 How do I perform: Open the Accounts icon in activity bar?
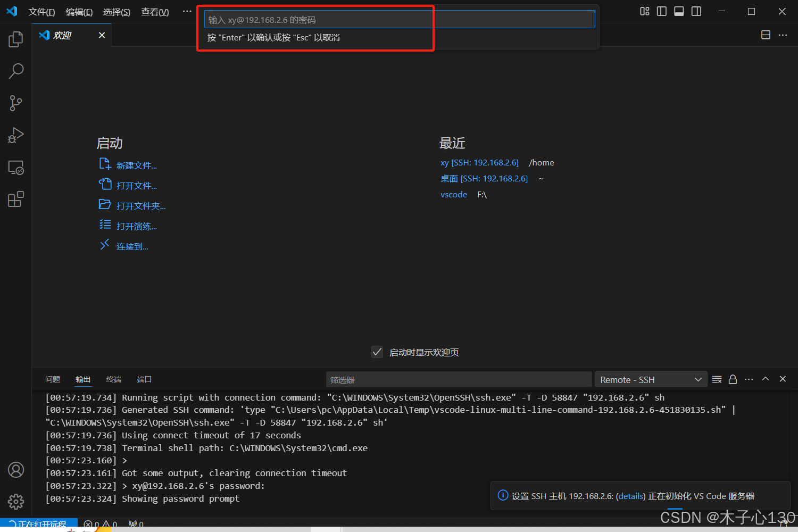pos(15,470)
